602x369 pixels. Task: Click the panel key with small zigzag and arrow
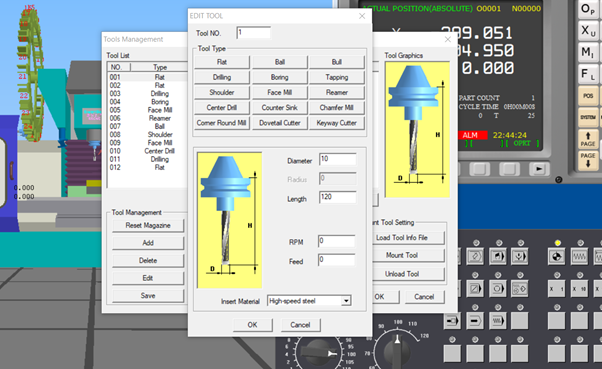[498, 321]
